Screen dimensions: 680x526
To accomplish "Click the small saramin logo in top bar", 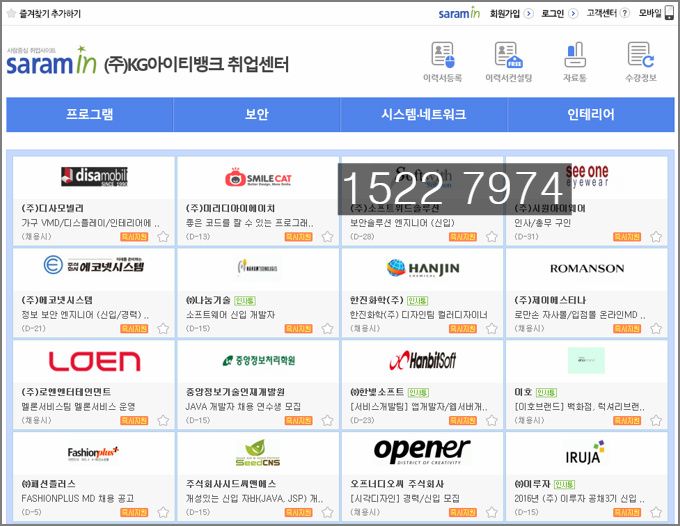I will 459,13.
